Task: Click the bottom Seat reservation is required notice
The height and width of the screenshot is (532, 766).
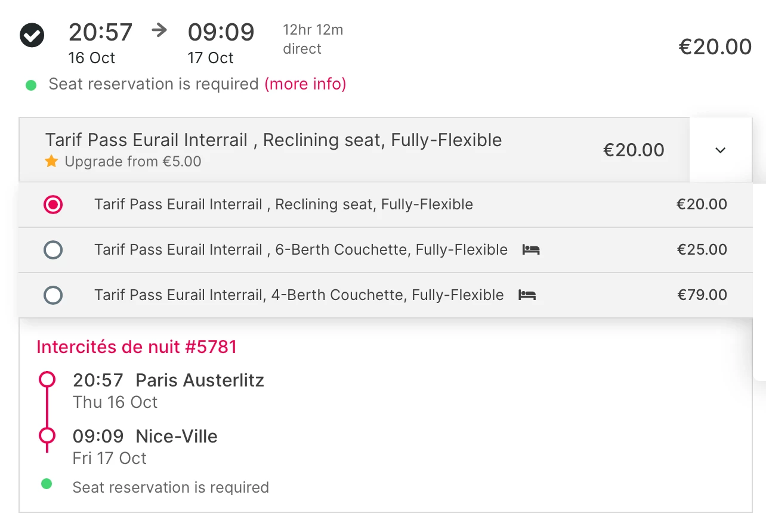Action: pos(171,487)
